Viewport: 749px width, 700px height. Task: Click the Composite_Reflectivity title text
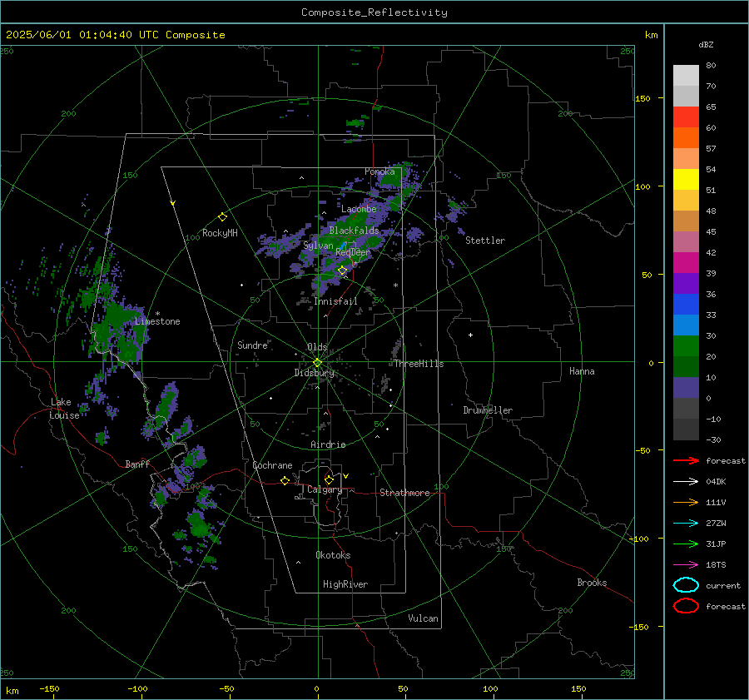pos(374,12)
